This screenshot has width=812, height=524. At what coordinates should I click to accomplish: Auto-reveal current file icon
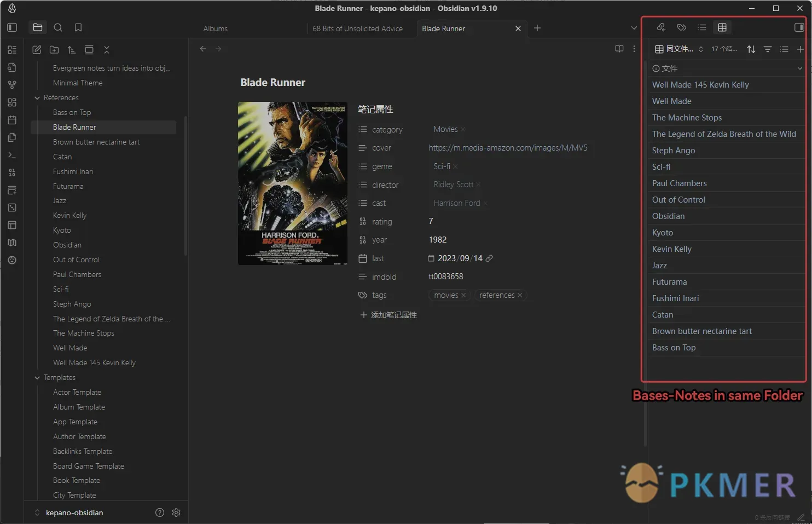[x=89, y=50]
